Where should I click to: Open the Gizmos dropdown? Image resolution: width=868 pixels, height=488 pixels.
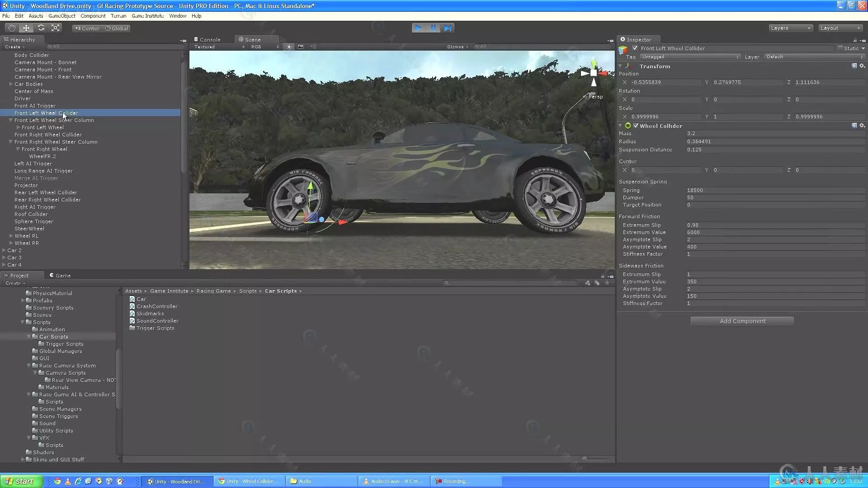[458, 47]
